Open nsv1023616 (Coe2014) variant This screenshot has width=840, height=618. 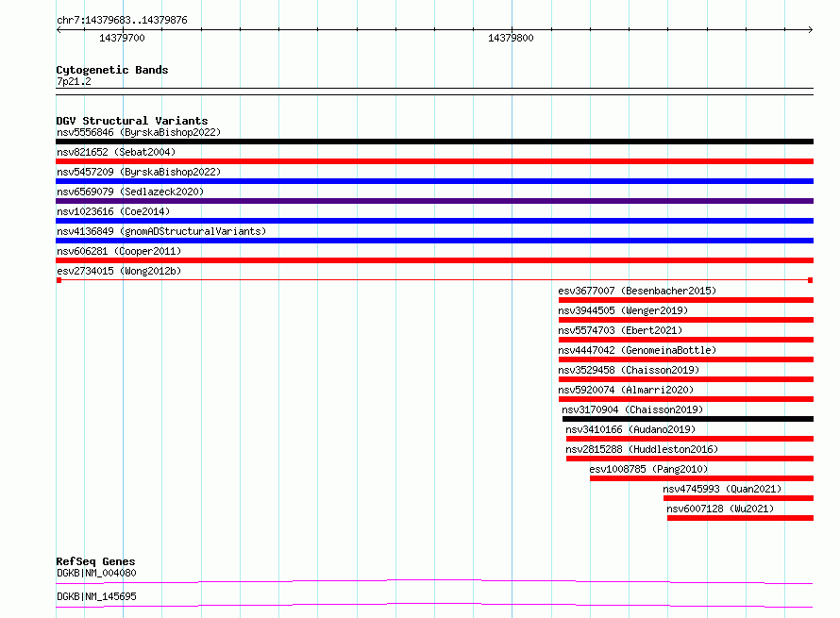(113, 211)
